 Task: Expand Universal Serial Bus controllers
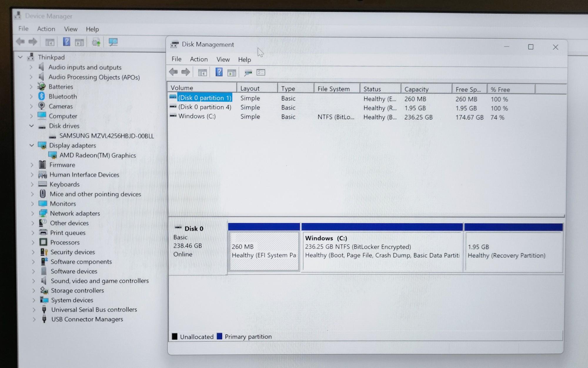[x=34, y=310]
